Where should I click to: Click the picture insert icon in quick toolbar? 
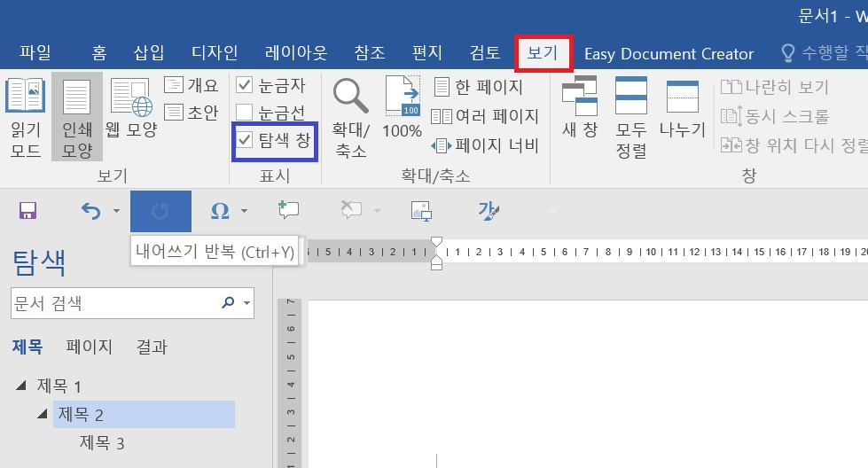pos(421,211)
